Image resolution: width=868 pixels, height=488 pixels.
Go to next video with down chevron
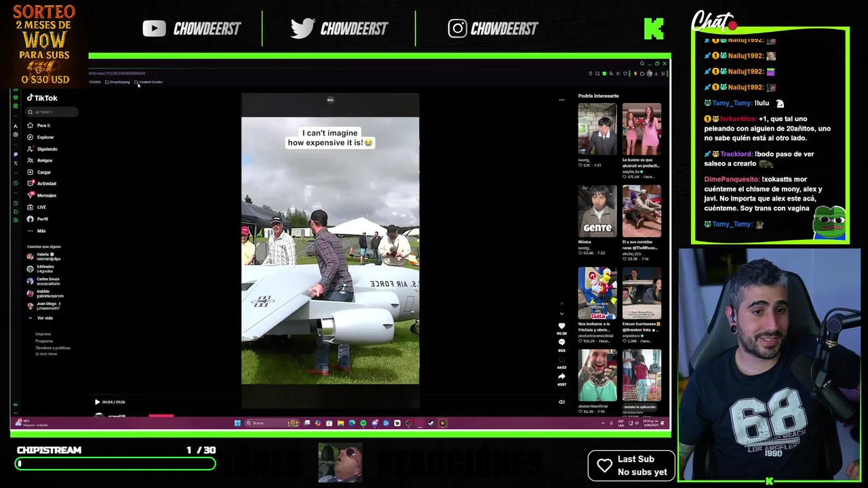(561, 314)
